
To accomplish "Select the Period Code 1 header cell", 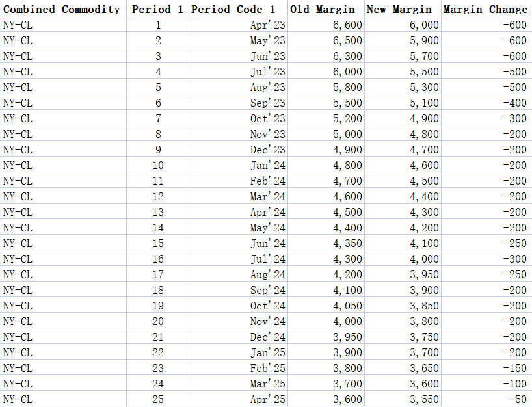I will pyautogui.click(x=237, y=9).
